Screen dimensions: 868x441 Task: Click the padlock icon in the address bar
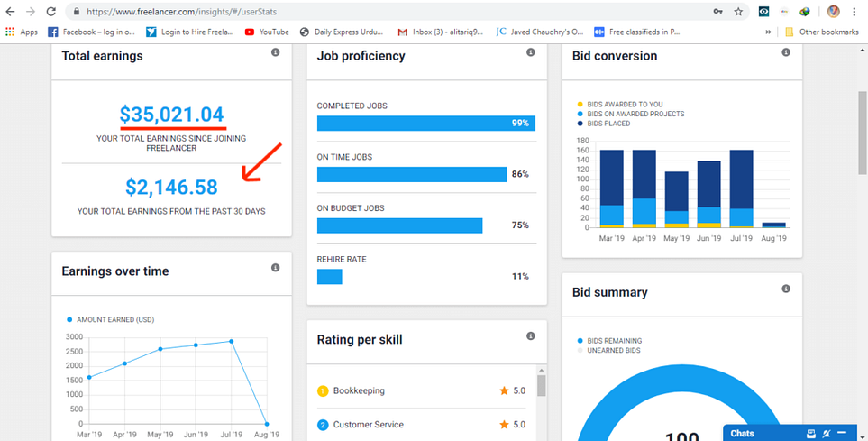point(77,12)
